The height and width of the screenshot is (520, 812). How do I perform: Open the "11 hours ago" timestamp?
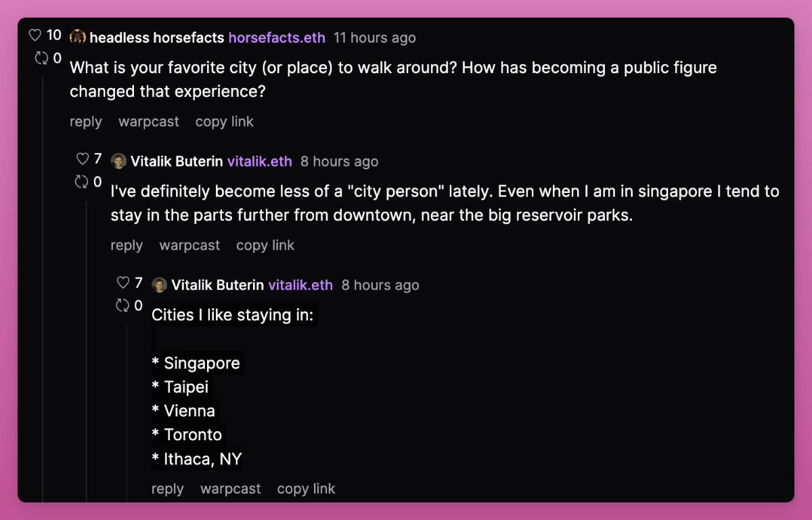click(375, 37)
